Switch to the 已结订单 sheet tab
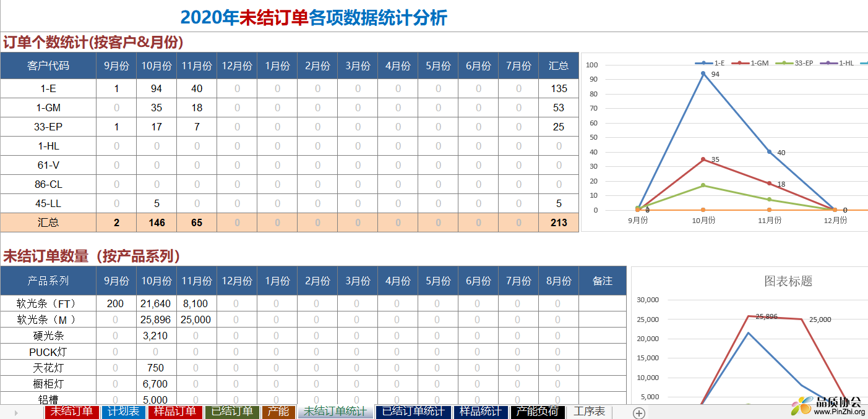868x419 pixels. [232, 412]
